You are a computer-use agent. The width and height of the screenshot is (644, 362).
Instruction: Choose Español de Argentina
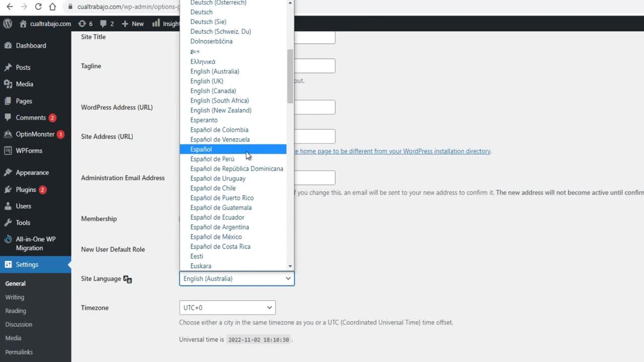coord(233,227)
